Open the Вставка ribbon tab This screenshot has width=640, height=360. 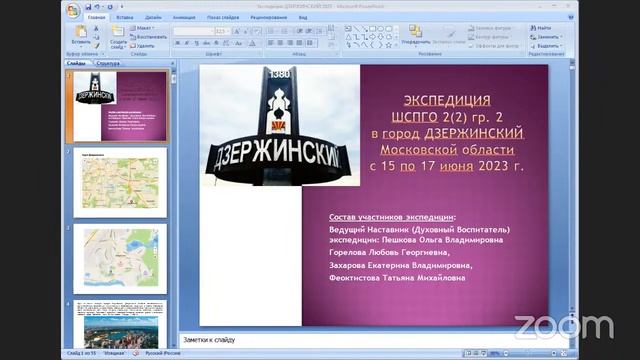click(x=124, y=18)
